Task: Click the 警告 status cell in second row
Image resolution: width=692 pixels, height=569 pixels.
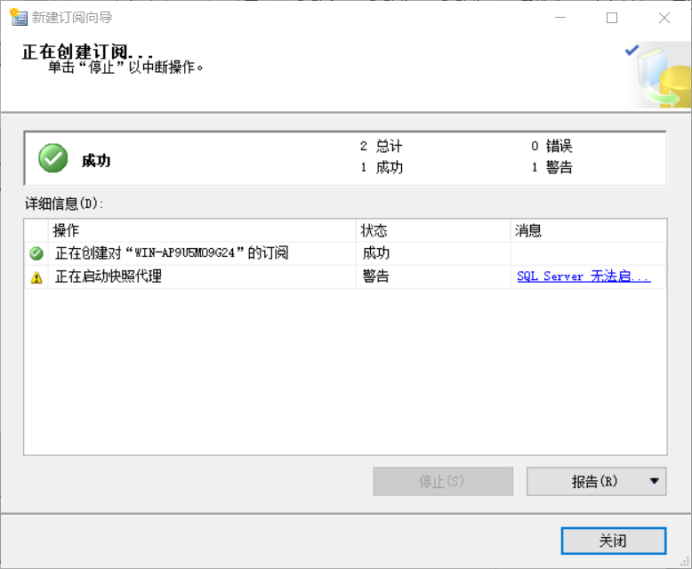Action: click(x=376, y=277)
